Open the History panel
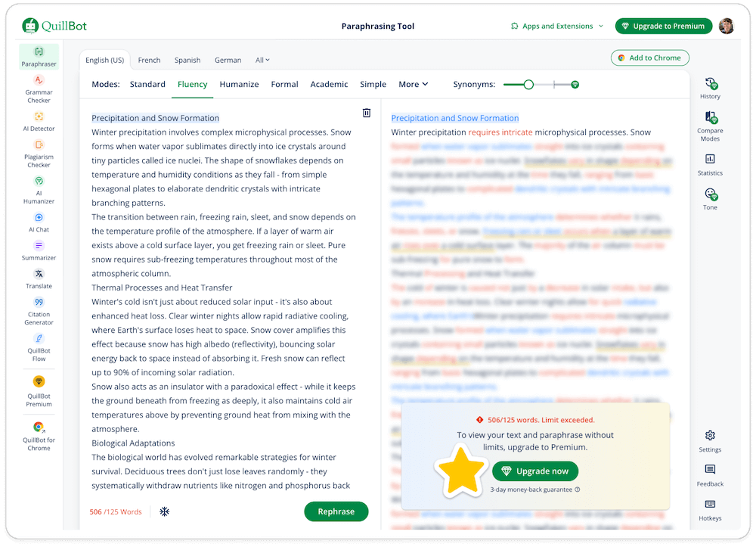Screen dimensions: 756x547 pos(710,88)
